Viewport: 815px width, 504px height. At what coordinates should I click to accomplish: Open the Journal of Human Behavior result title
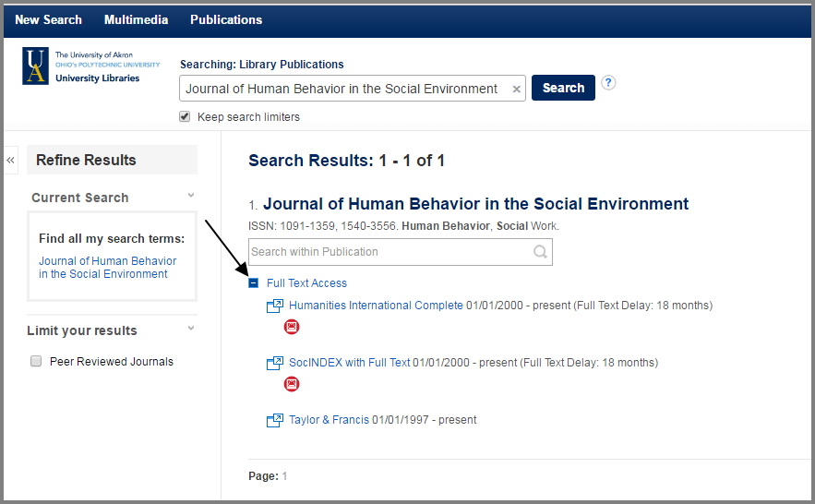(475, 204)
